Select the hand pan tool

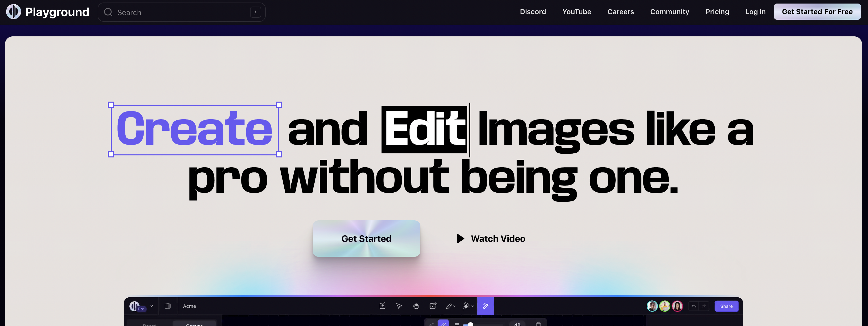point(416,306)
